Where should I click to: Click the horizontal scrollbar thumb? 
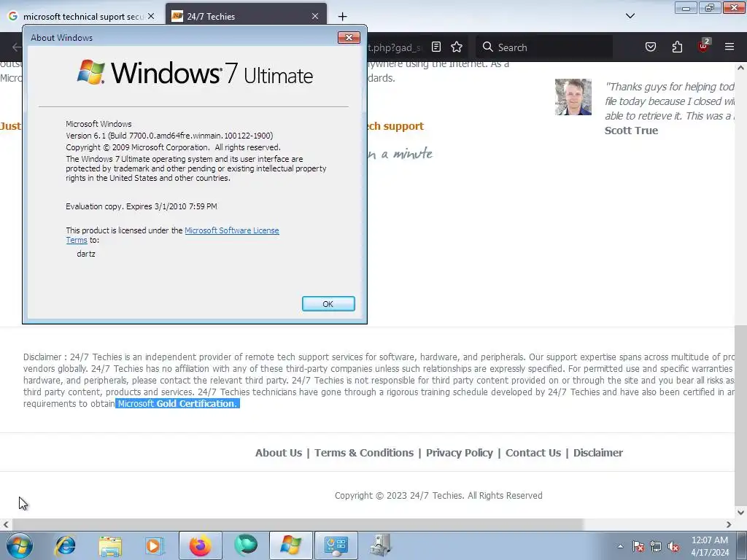298,524
